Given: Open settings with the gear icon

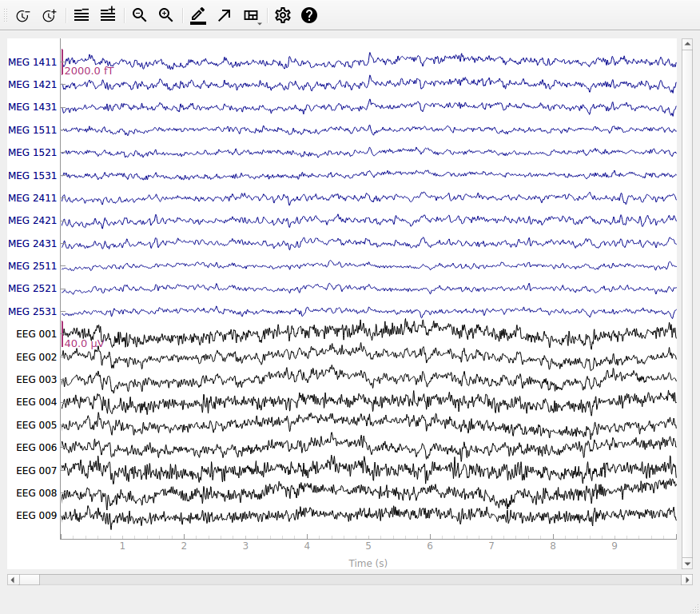Looking at the screenshot, I should (x=283, y=16).
